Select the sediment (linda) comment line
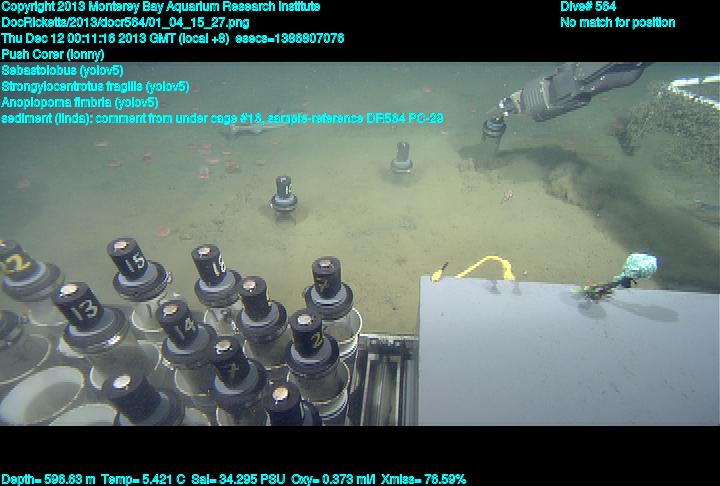Screen dimensions: 720x486 222,118
